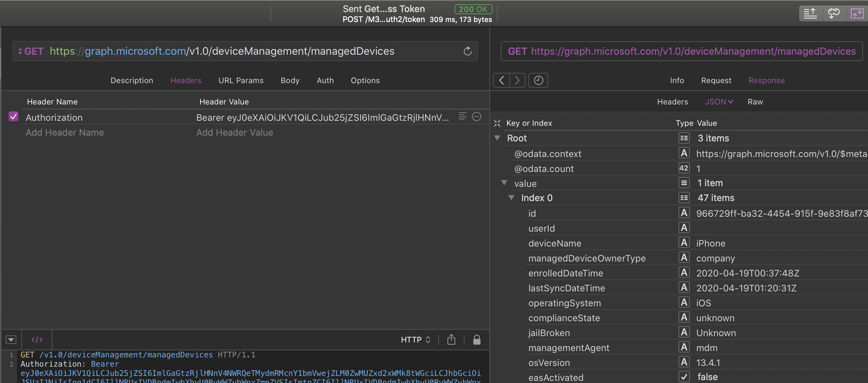The image size is (868, 383).
Task: Click the string type icon of enrolledDateTime row
Action: click(684, 273)
